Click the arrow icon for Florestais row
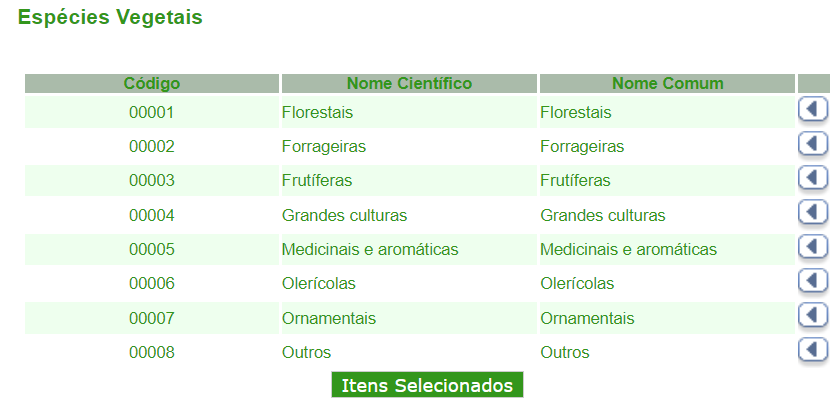This screenshot has height=420, width=839. tap(813, 109)
